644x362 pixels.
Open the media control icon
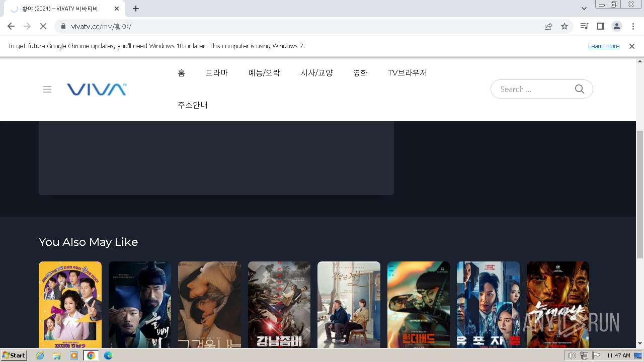[584, 26]
